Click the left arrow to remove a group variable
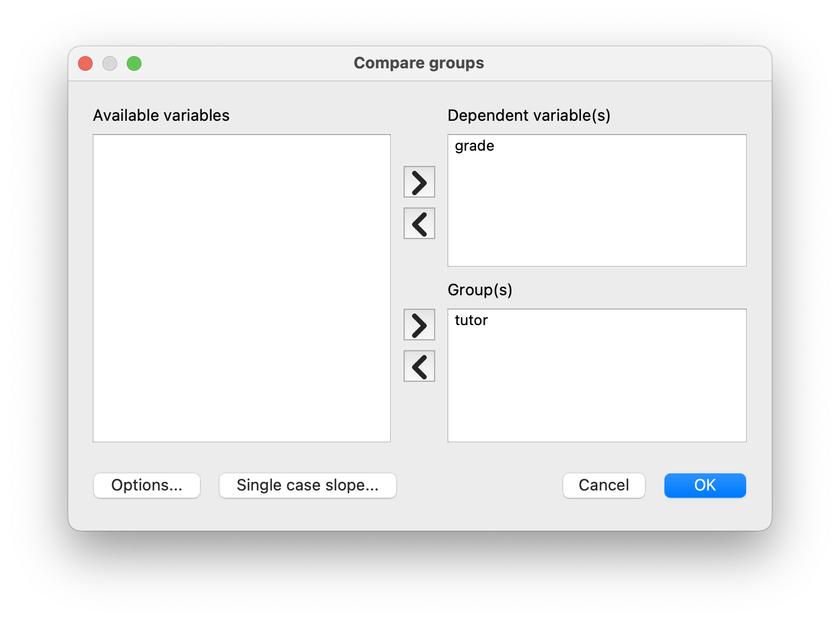Screen dimensions: 840x621 [x=419, y=365]
